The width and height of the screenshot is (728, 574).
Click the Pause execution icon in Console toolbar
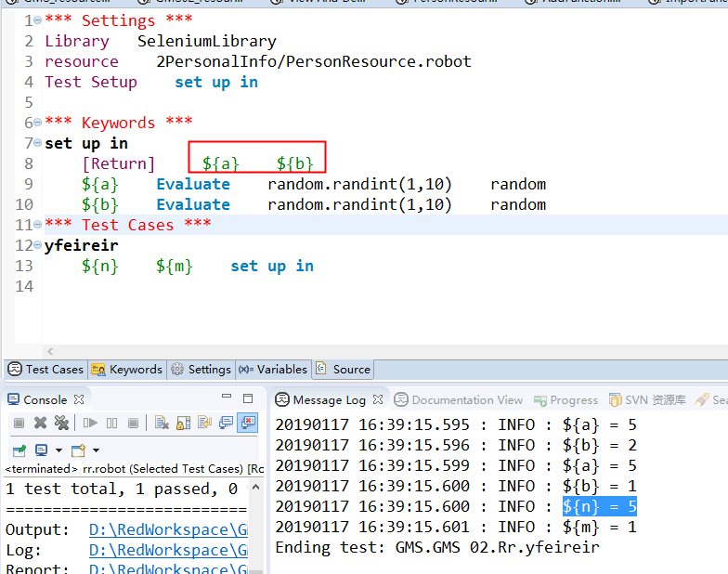point(111,424)
